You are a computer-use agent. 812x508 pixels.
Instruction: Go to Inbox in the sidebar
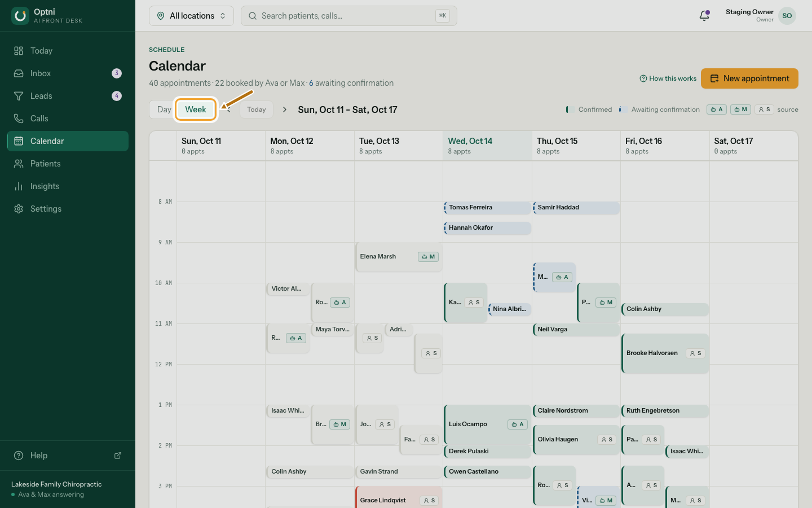pyautogui.click(x=68, y=73)
